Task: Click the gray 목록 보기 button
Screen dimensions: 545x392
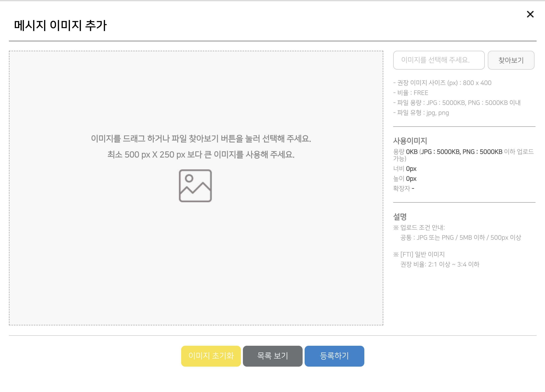Action: tap(272, 356)
